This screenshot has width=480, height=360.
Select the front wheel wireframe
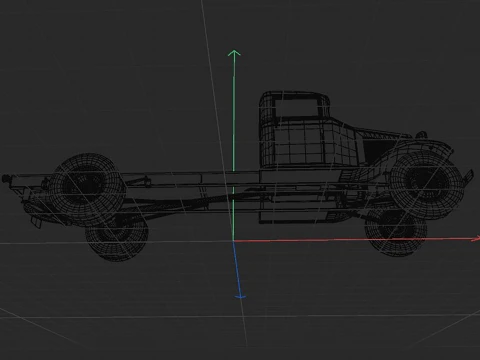click(x=427, y=184)
